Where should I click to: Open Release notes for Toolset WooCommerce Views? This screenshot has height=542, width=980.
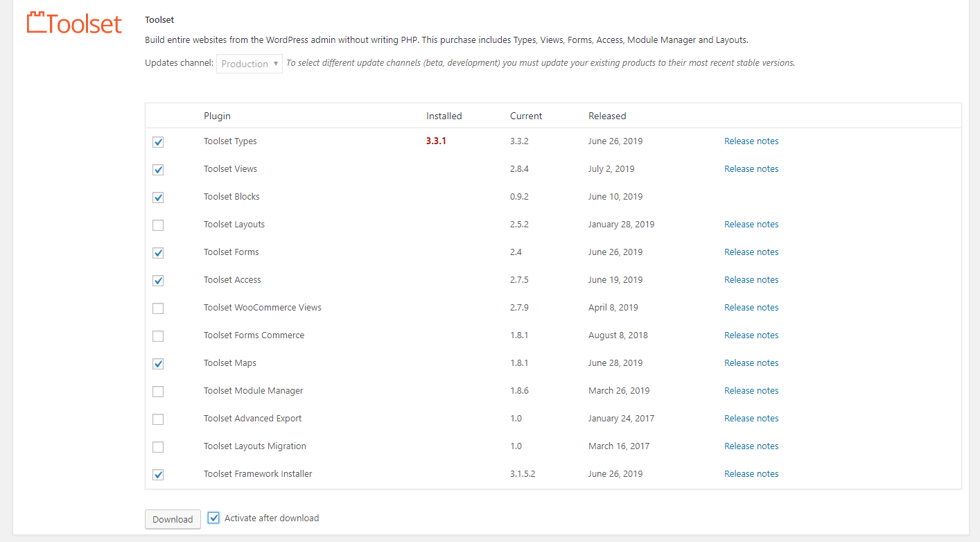[751, 308]
